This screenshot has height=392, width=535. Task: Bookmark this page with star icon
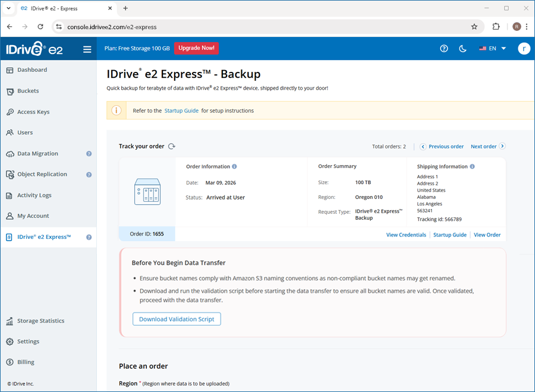pos(474,27)
